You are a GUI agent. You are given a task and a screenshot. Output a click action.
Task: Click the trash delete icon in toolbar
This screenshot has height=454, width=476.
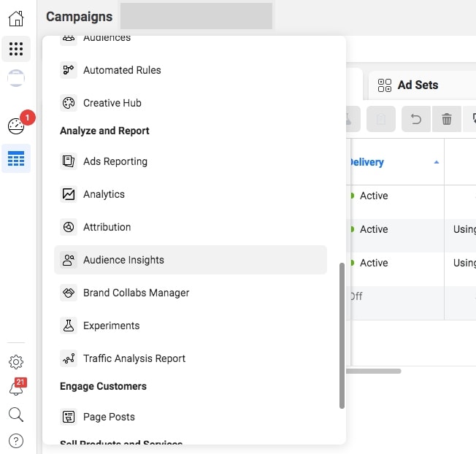click(446, 120)
